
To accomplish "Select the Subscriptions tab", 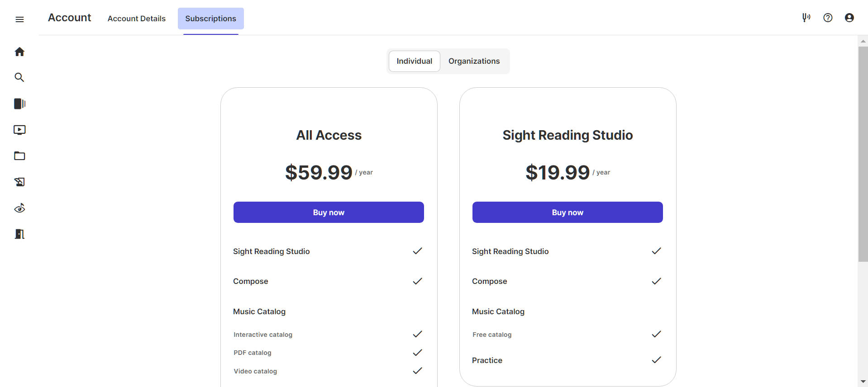I will coord(210,19).
